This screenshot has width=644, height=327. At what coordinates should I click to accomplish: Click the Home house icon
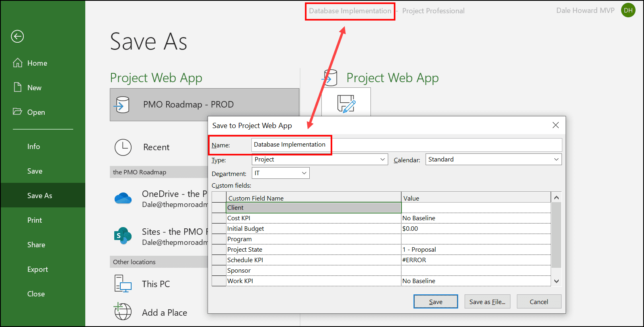click(x=17, y=63)
